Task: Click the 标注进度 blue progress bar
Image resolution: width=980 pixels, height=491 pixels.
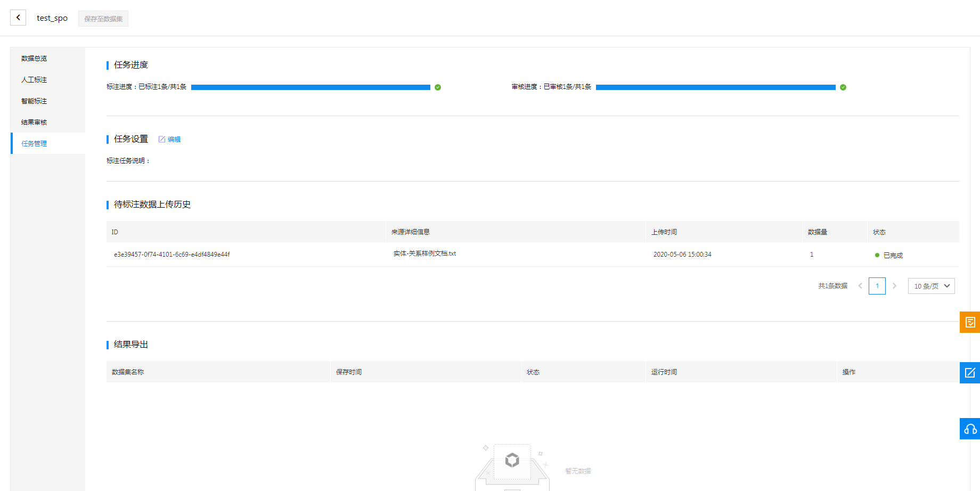Action: (x=311, y=87)
